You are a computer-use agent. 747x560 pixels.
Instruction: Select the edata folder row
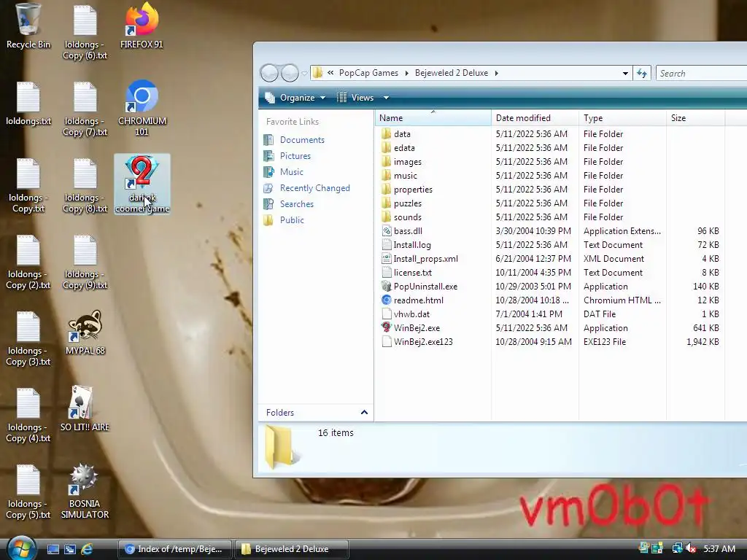pos(550,147)
